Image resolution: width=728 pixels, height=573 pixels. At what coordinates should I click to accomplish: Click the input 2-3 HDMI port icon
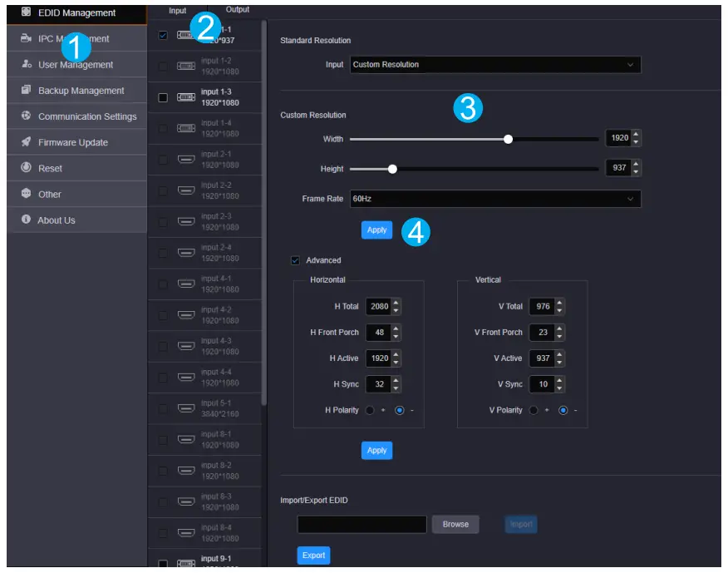click(186, 222)
